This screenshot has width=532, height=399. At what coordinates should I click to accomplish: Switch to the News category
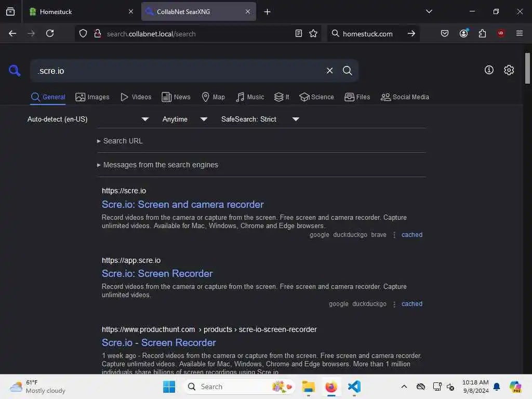[176, 97]
